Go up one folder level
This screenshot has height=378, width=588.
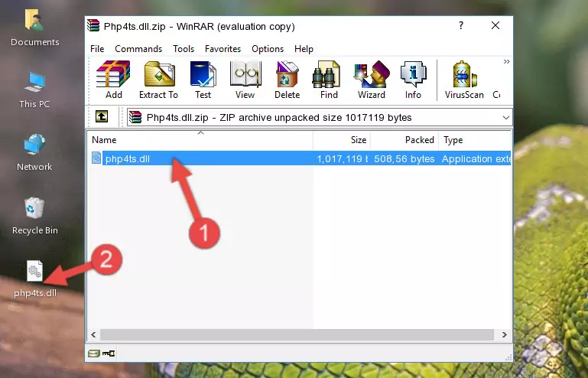102,117
